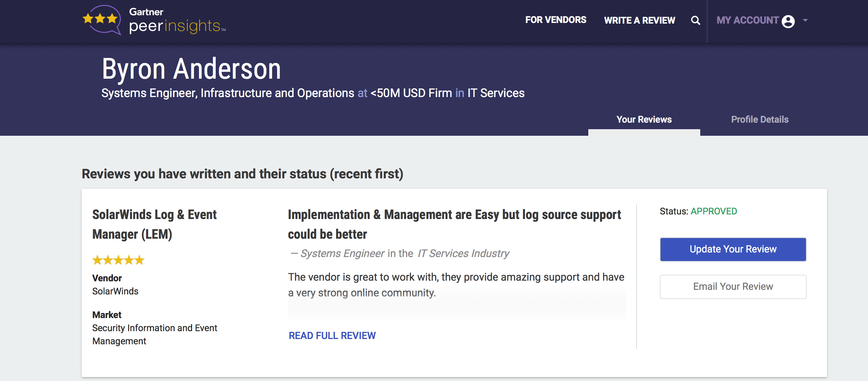
Task: Click the SolarWinds vendor name
Action: coord(115,291)
